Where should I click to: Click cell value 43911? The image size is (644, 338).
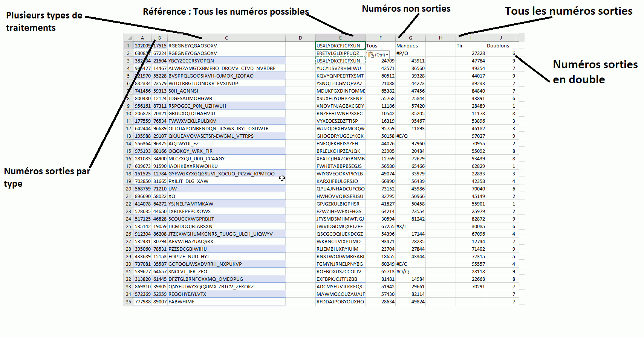pos(411,61)
